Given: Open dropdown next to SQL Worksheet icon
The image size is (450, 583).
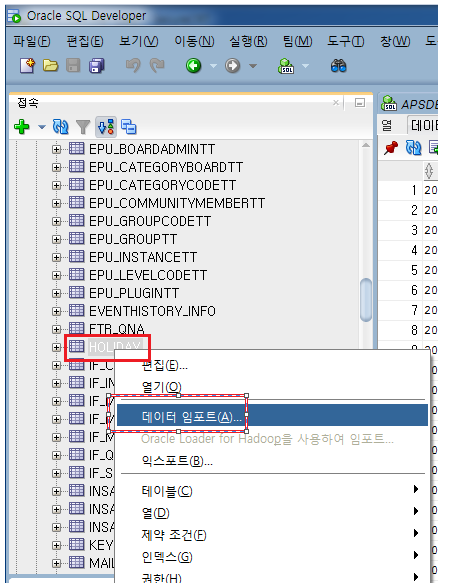Looking at the screenshot, I should point(305,66).
